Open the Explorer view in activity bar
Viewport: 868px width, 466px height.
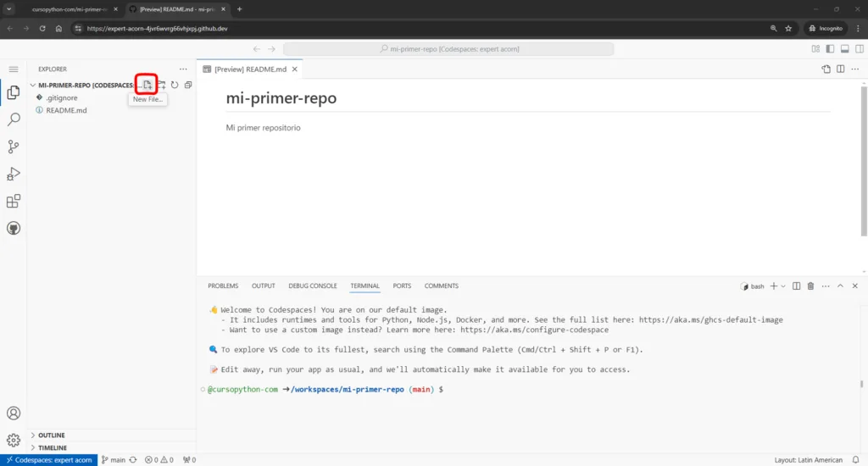pyautogui.click(x=14, y=92)
